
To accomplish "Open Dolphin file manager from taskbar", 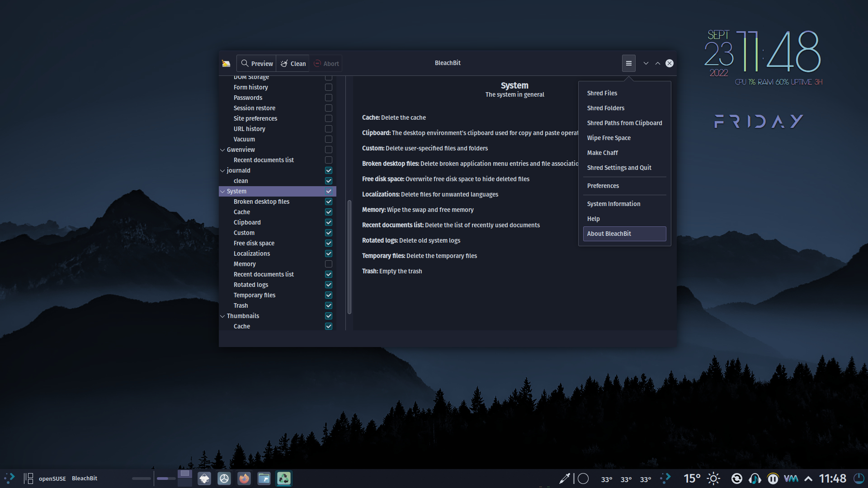I will [264, 478].
